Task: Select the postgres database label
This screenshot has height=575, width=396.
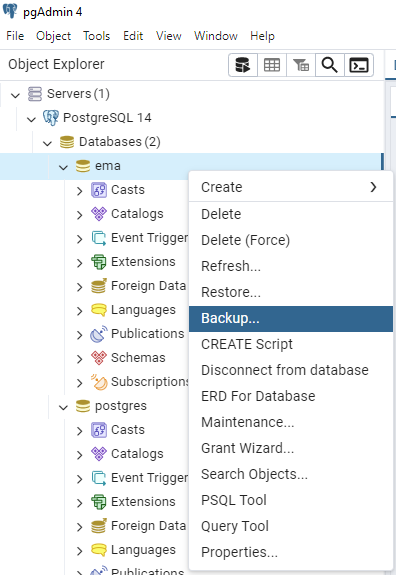Action: pyautogui.click(x=121, y=406)
